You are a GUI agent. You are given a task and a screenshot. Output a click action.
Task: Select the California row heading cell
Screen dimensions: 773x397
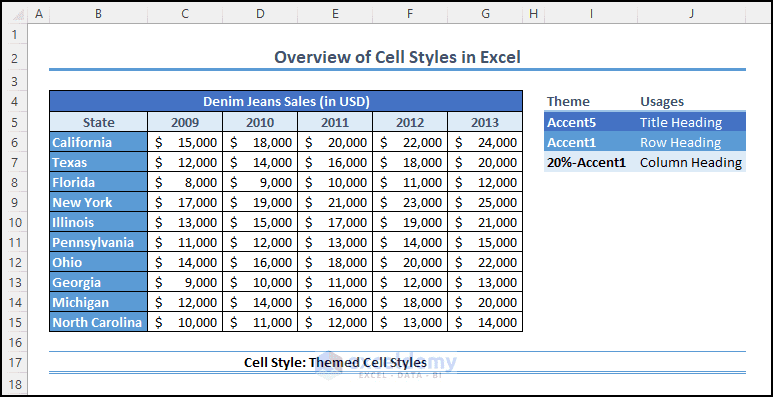[x=99, y=142]
